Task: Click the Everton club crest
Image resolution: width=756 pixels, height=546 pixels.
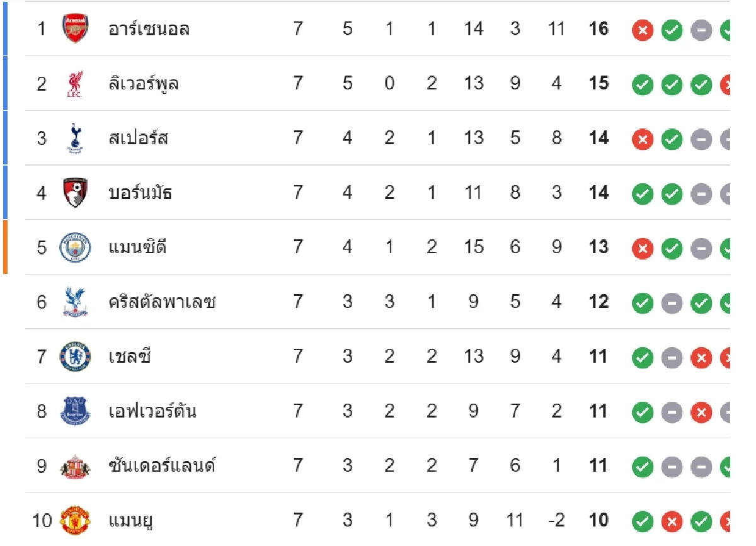Action: [75, 411]
